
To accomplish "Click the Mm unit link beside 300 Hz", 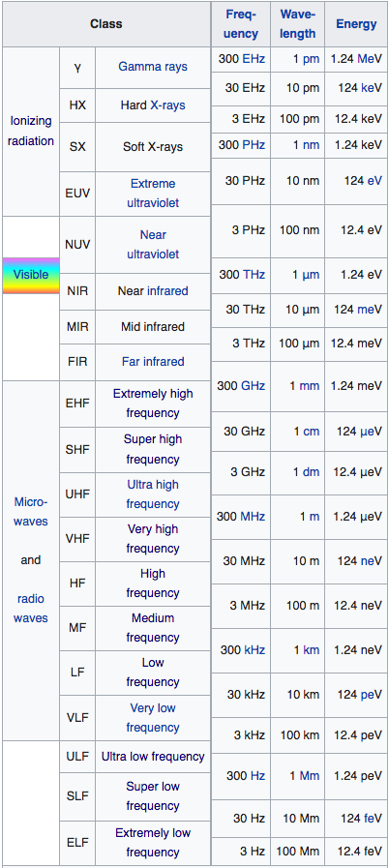I will [310, 776].
